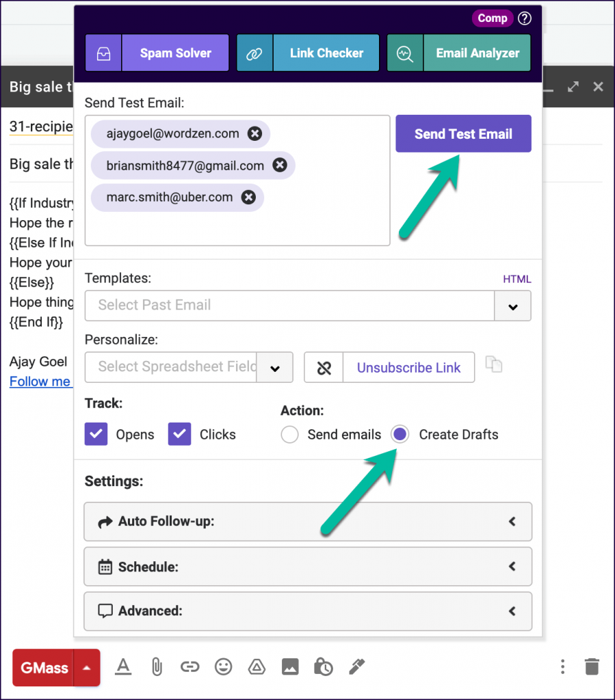Screen dimensions: 615x700
Task: Select the Send emails radio option
Action: (289, 435)
